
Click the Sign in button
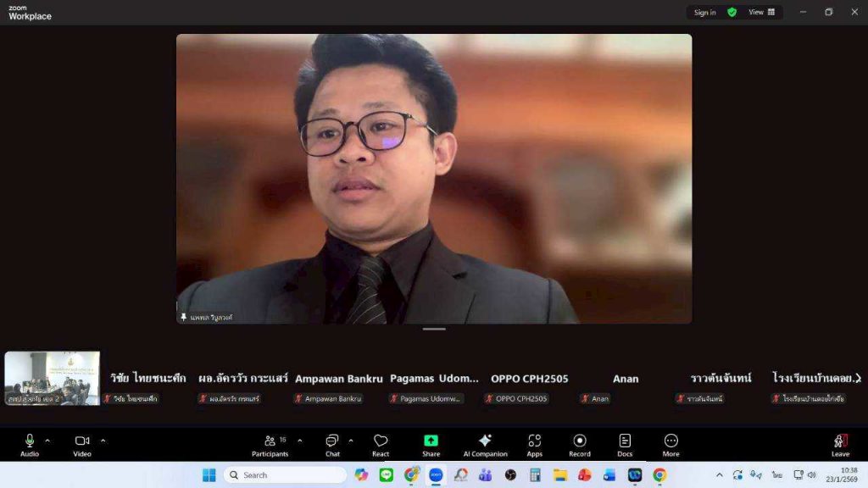click(704, 12)
